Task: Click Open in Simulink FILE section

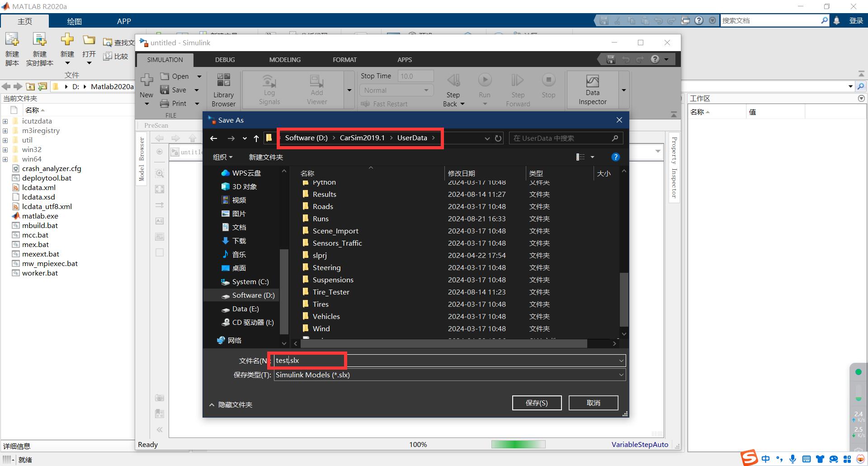Action: tap(175, 76)
